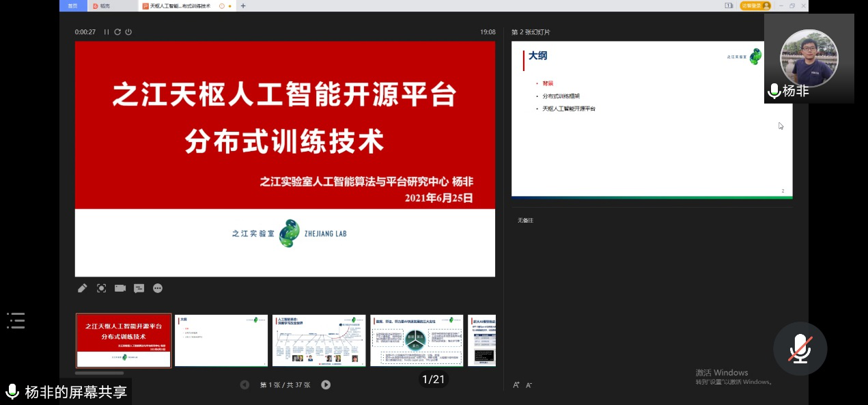The width and height of the screenshot is (868, 405).
Task: Switch to the 稻壳 tab
Action: coord(104,6)
